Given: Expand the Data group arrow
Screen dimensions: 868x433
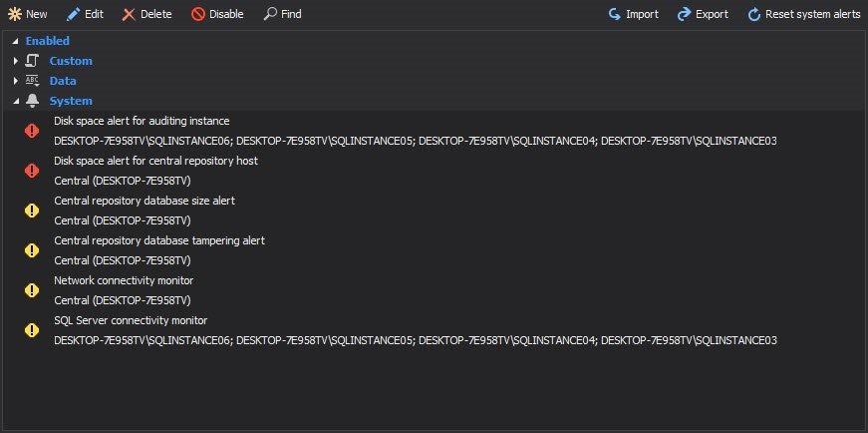Looking at the screenshot, I should tap(16, 81).
